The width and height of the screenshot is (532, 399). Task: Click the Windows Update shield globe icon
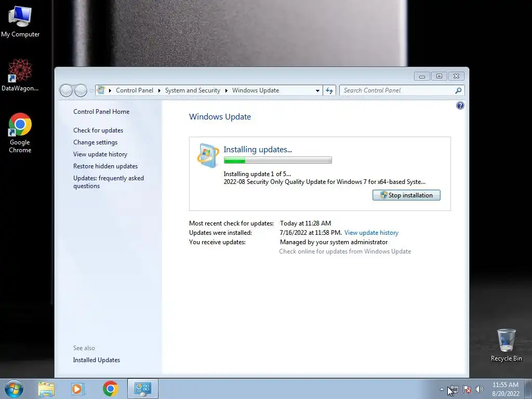[208, 155]
